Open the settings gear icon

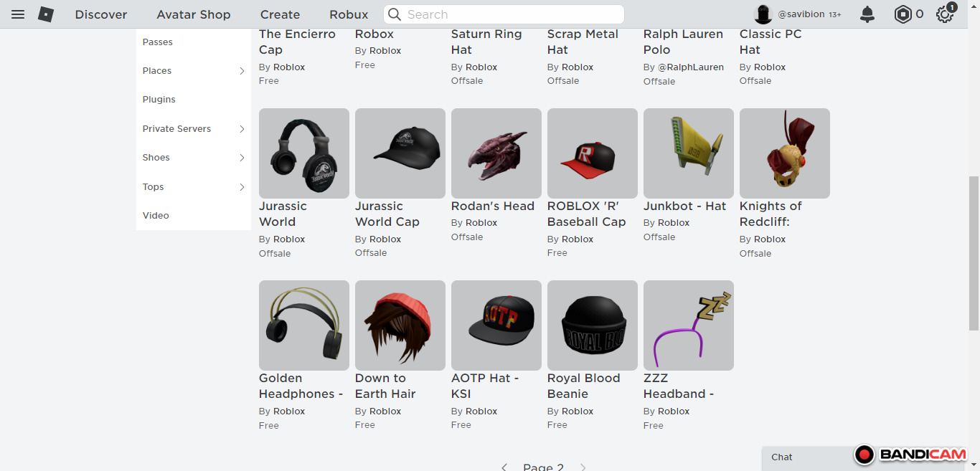pyautogui.click(x=945, y=14)
